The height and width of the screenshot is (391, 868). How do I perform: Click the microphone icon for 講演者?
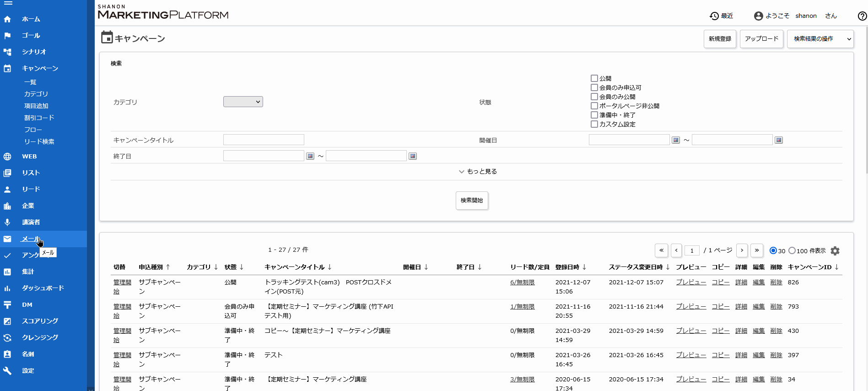pyautogui.click(x=7, y=223)
